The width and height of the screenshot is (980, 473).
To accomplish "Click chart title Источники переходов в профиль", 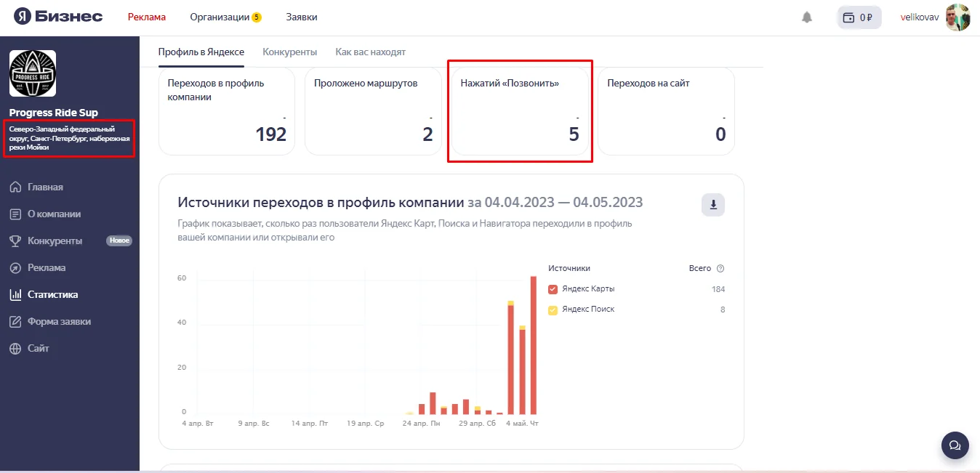I will pos(321,202).
